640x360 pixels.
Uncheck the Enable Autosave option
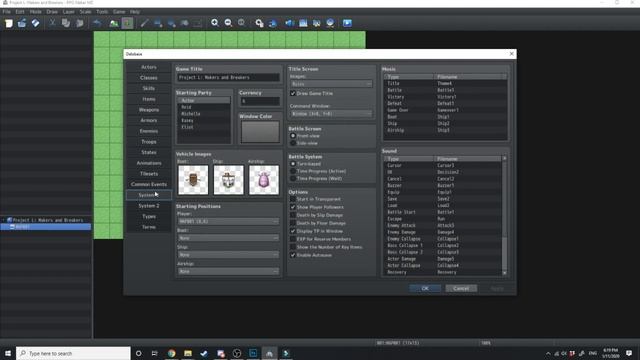(x=293, y=255)
